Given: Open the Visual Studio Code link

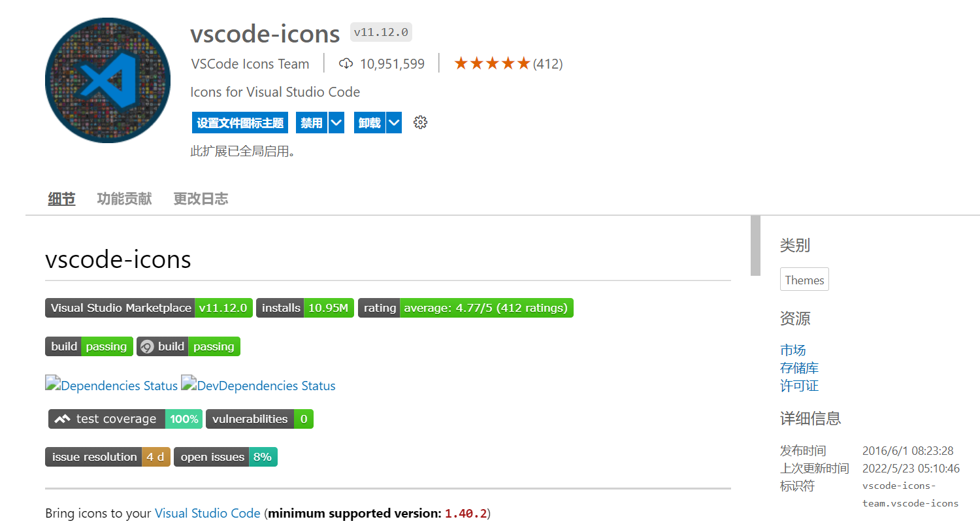Looking at the screenshot, I should click(x=207, y=513).
